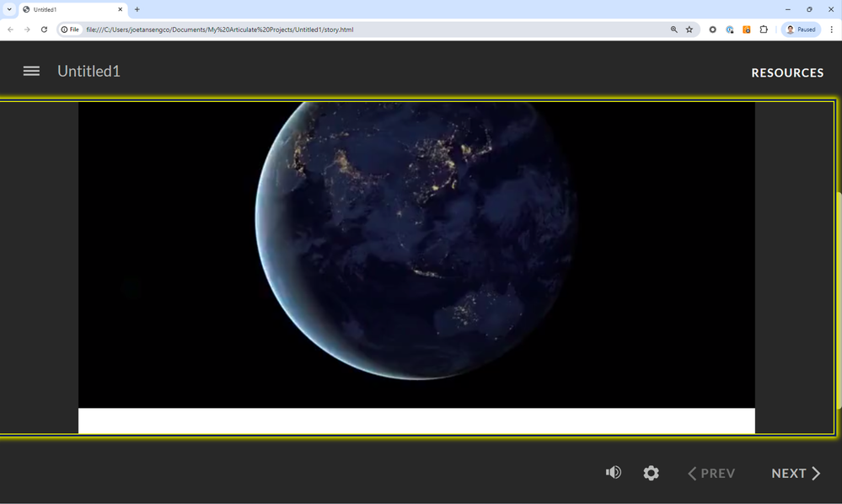The height and width of the screenshot is (504, 842).
Task: Click the File site info chip
Action: pyautogui.click(x=70, y=29)
